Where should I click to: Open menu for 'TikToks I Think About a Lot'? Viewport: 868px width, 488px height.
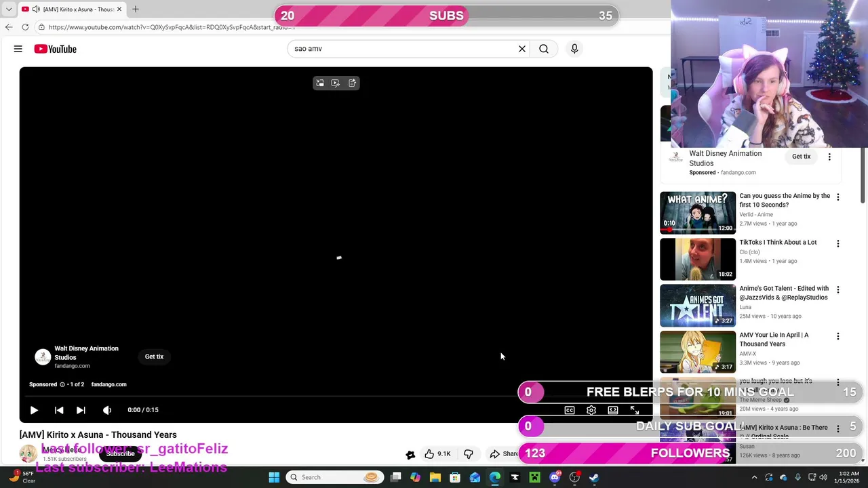pyautogui.click(x=838, y=243)
